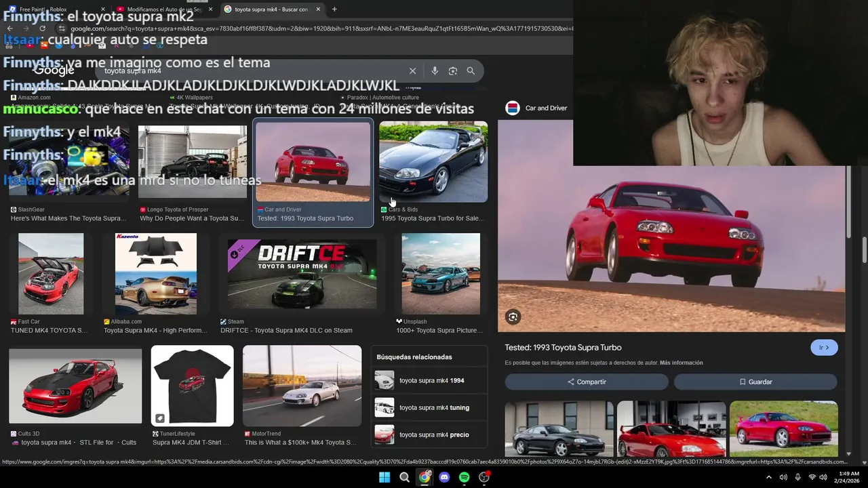Click 'DRIFTCE - Toyota Supra MK4 DLC on Steam'
Image resolution: width=868 pixels, height=488 pixels.
tap(286, 331)
